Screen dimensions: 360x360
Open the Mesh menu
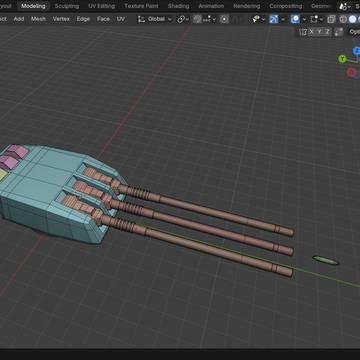(x=38, y=19)
